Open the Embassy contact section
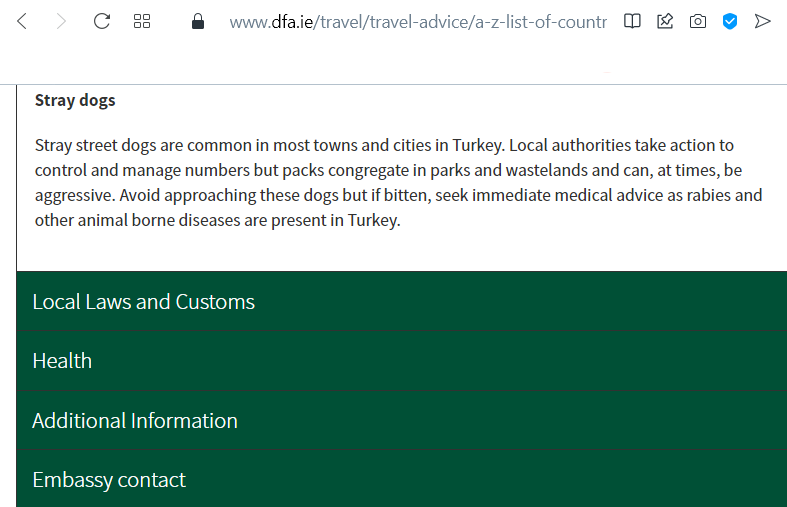Image resolution: width=787 pixels, height=507 pixels. coord(402,479)
